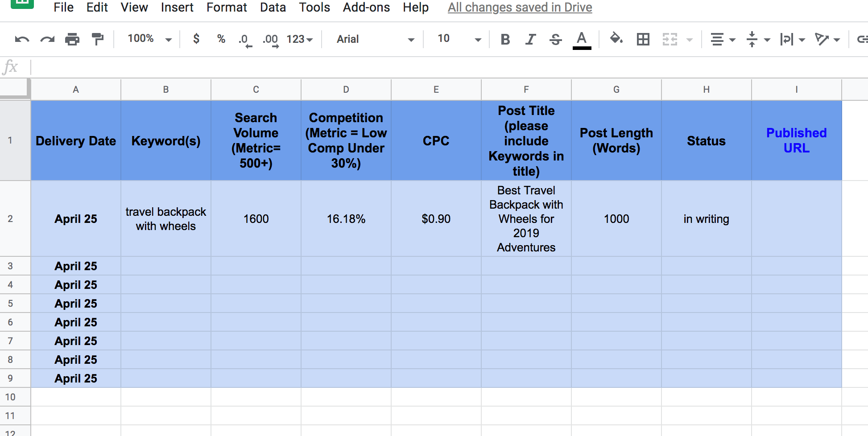Select the '16.18%' cell
The image size is (868, 436).
pyautogui.click(x=346, y=218)
